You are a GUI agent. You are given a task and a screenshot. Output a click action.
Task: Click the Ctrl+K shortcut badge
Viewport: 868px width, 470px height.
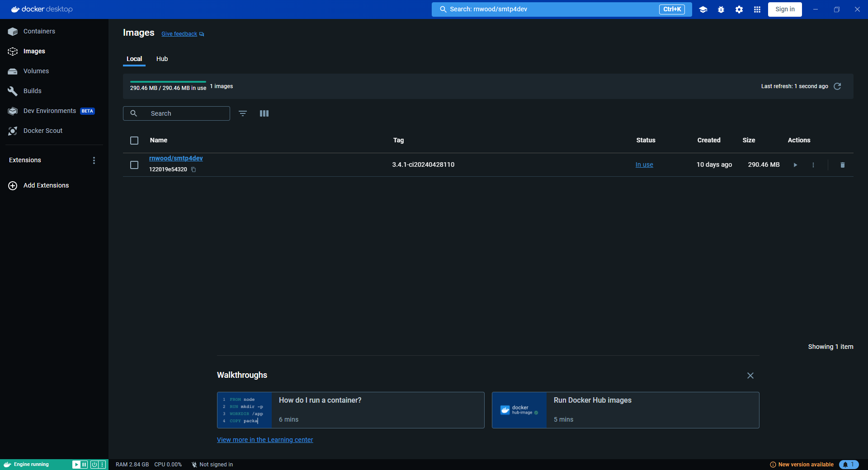coord(672,9)
